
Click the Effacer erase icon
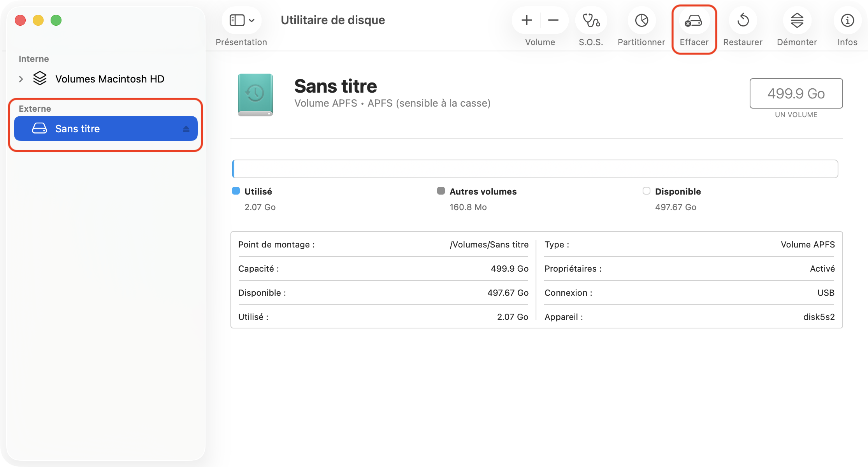(x=694, y=20)
